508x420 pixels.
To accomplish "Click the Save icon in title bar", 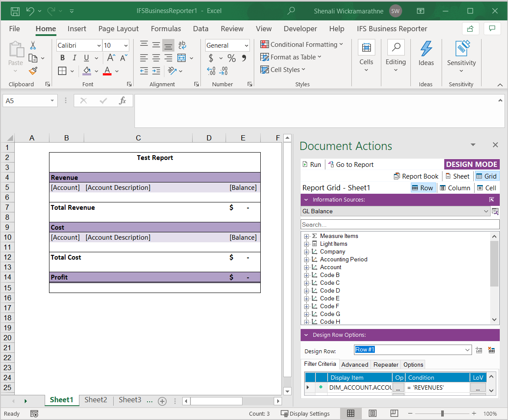I will coord(15,11).
